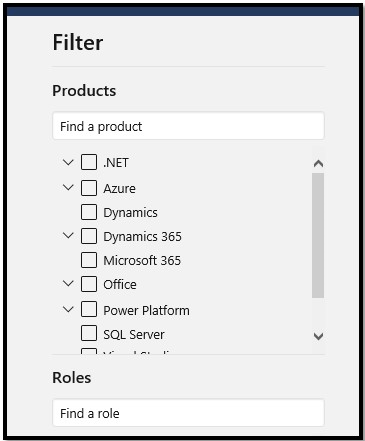Check the Azure product checkbox
Image resolution: width=365 pixels, height=441 pixels.
click(x=89, y=188)
